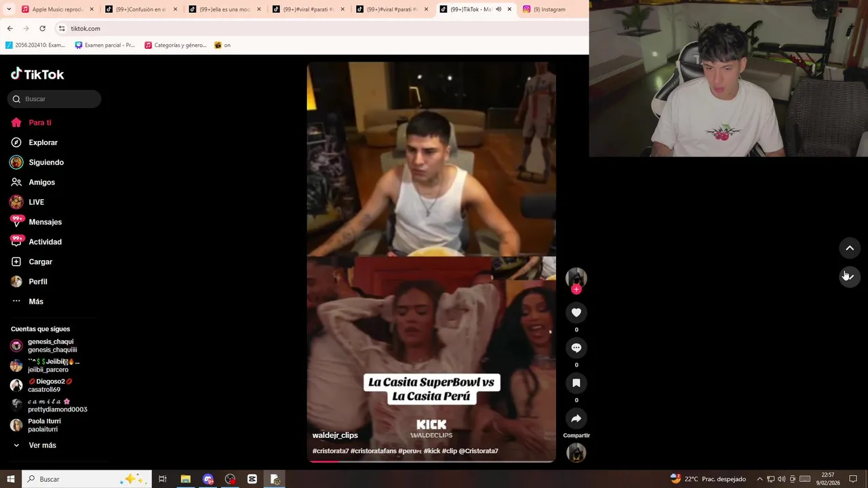Image resolution: width=868 pixels, height=488 pixels.
Task: Like the video with the heart icon
Action: [576, 312]
